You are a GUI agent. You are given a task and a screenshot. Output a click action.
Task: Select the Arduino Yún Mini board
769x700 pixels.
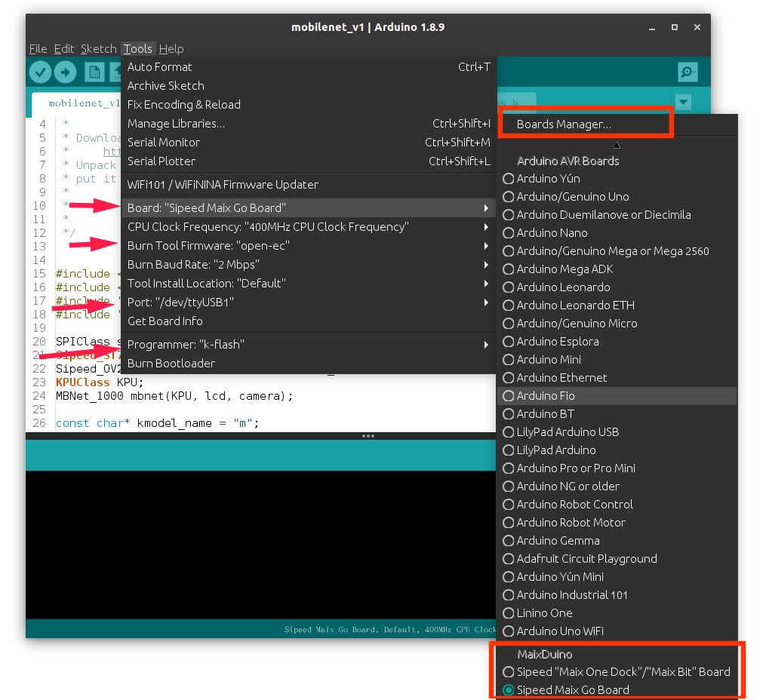pyautogui.click(x=617, y=578)
